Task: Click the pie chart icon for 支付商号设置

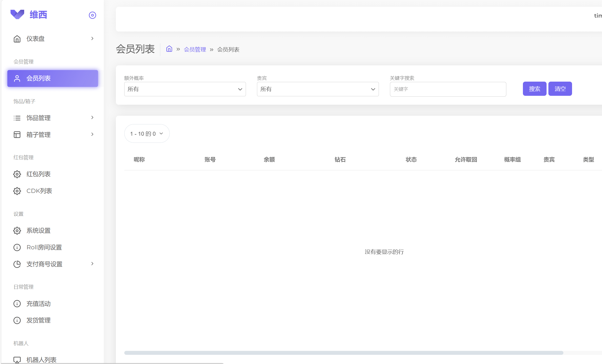Action: 17,264
